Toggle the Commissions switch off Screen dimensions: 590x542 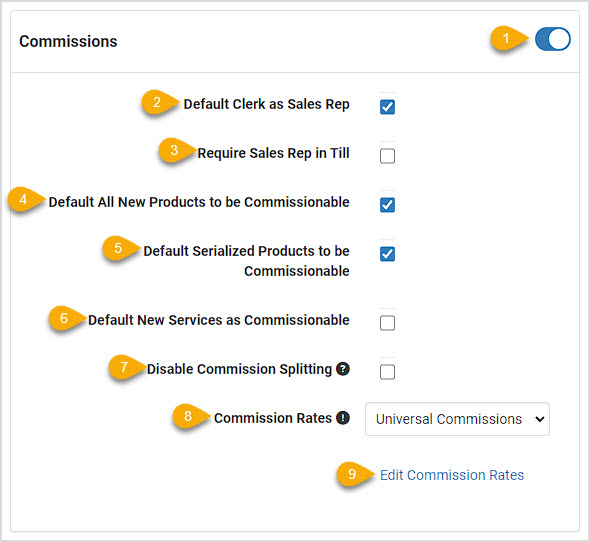553,39
